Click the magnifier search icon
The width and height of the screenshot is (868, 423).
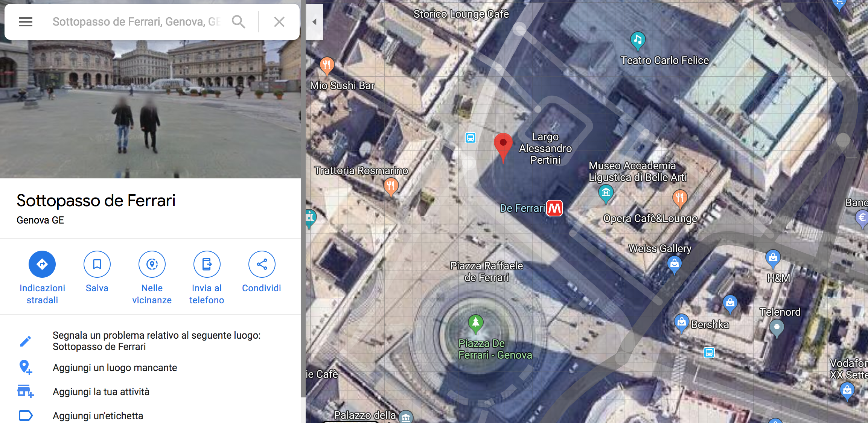point(239,22)
